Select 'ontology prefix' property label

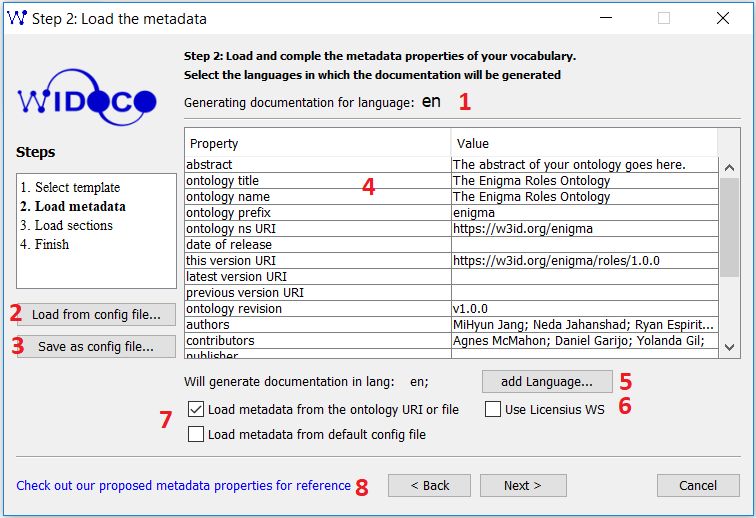pos(228,212)
